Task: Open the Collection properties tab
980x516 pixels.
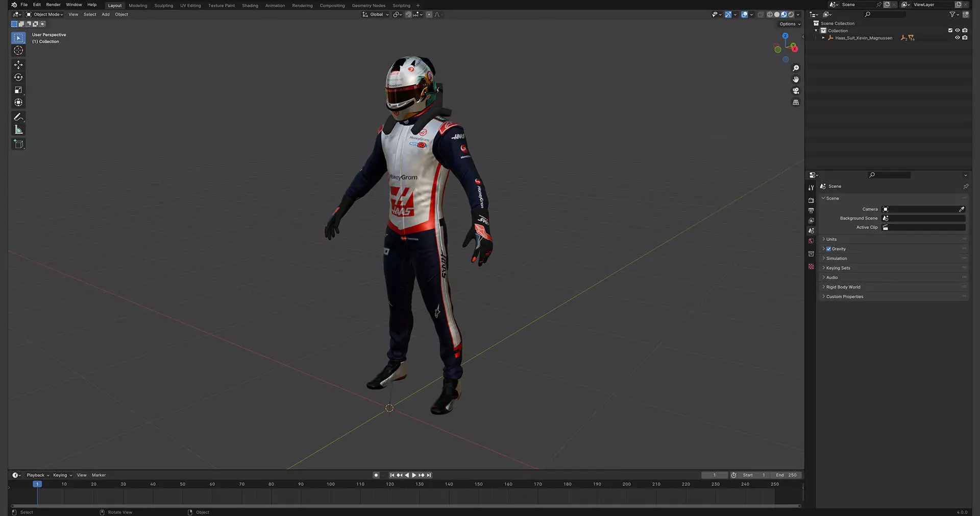Action: click(x=811, y=254)
